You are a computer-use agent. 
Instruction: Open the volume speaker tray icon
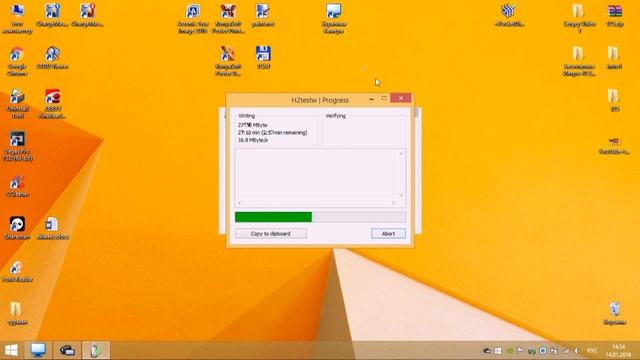[576, 351]
